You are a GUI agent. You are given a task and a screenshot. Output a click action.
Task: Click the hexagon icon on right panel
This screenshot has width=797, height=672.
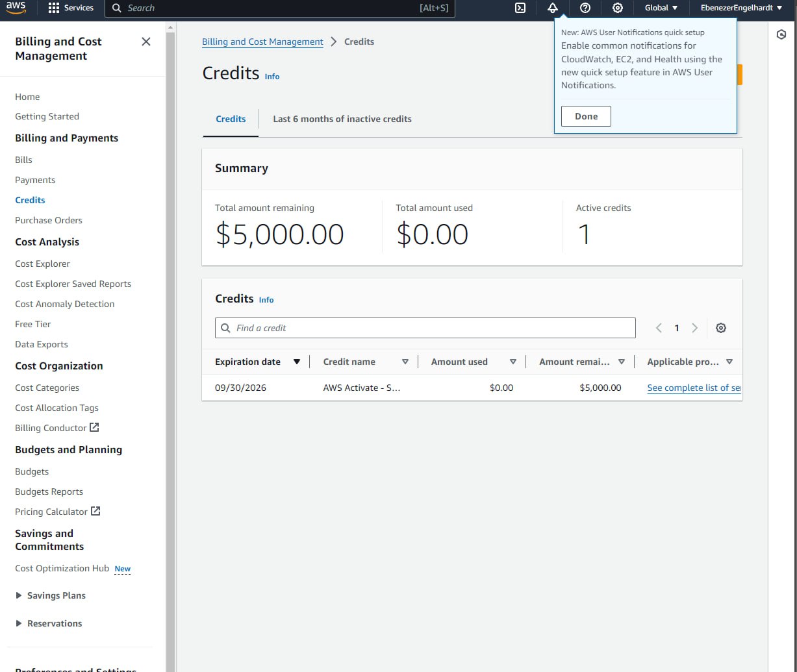click(781, 35)
